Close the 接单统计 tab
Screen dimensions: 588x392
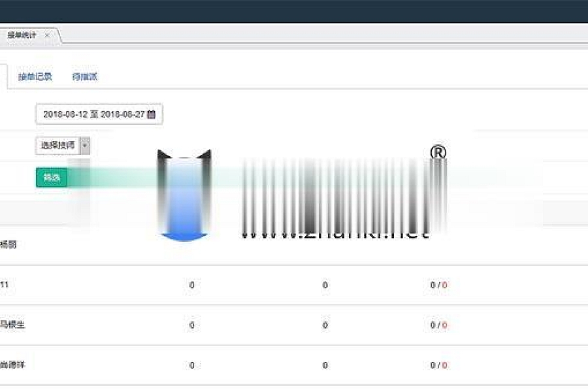coord(47,35)
